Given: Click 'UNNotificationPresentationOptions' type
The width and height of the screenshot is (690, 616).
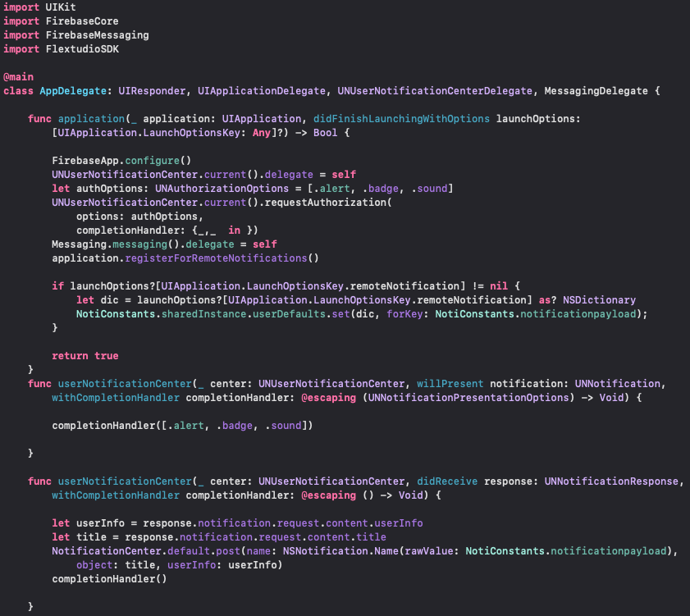Looking at the screenshot, I should tap(468, 398).
